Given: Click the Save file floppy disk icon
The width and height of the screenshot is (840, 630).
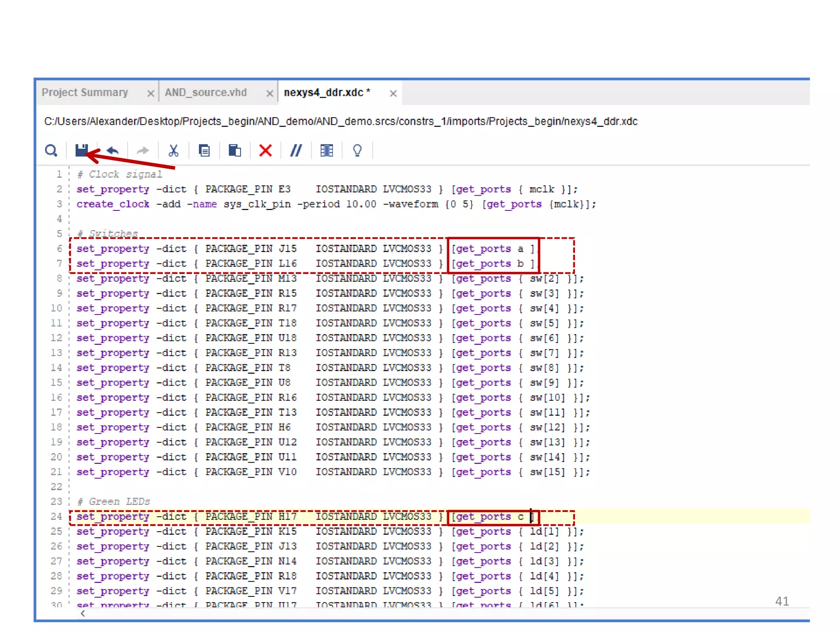Looking at the screenshot, I should [x=82, y=151].
